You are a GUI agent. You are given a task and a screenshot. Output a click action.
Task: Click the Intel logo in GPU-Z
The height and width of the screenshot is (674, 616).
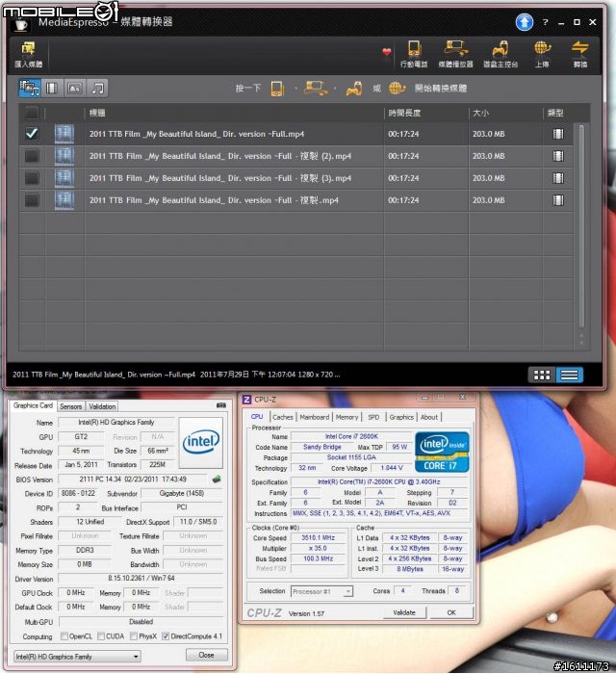tap(200, 442)
